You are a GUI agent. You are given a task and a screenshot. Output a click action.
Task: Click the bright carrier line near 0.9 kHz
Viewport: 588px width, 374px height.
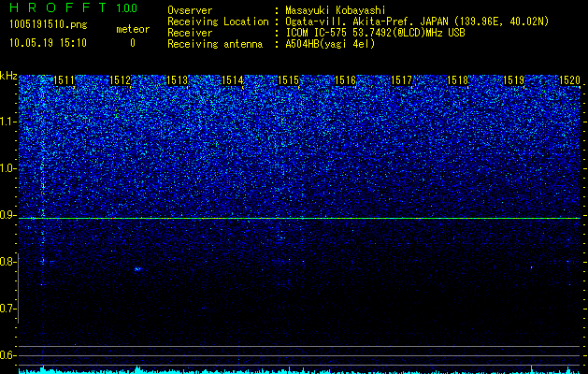(x=299, y=218)
